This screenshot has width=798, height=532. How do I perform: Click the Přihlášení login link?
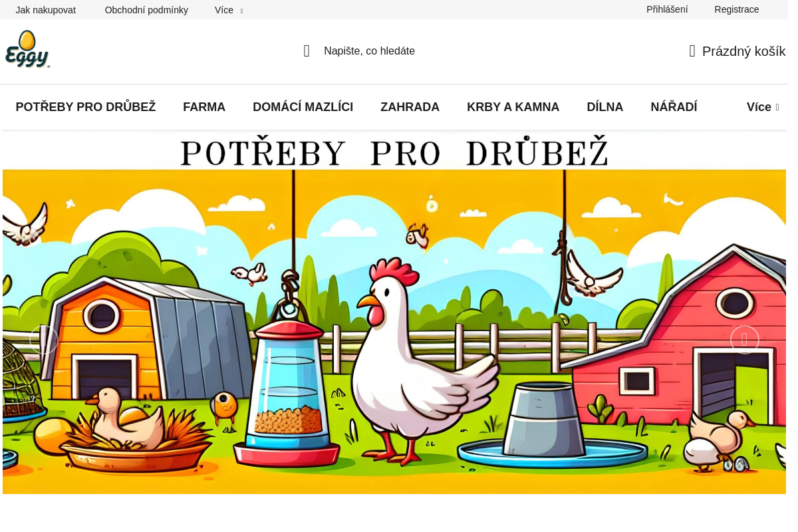667,9
